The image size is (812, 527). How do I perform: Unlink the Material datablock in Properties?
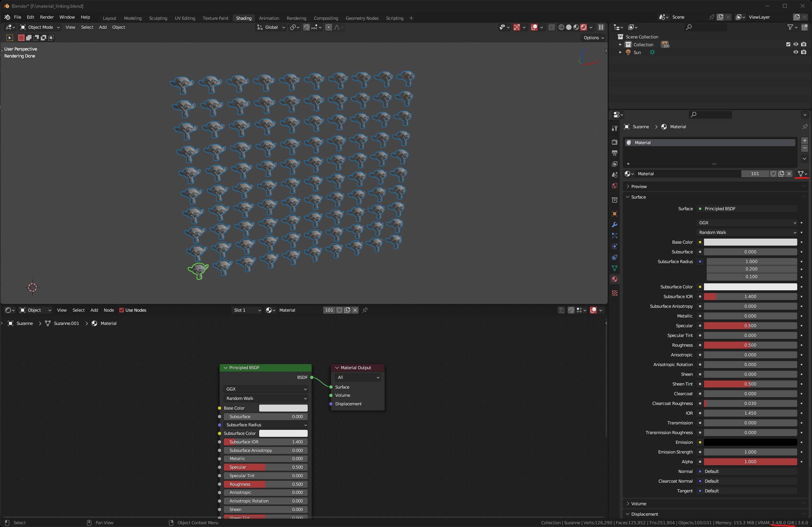pyautogui.click(x=789, y=174)
